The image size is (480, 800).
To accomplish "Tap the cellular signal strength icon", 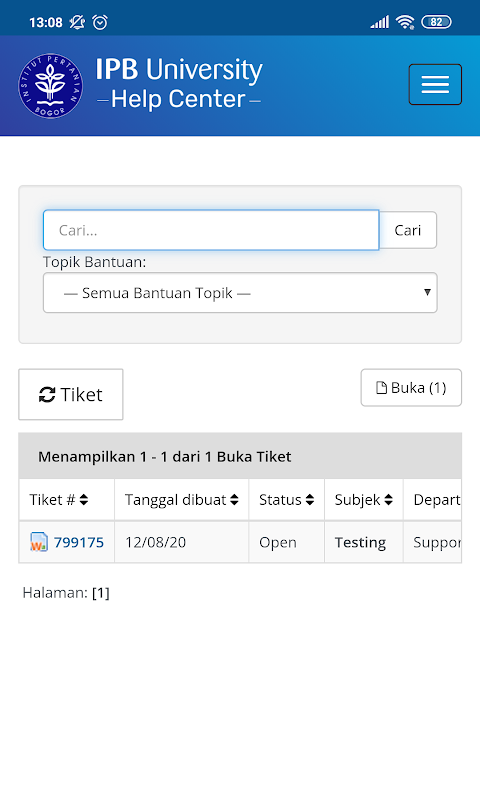I will click(x=380, y=22).
